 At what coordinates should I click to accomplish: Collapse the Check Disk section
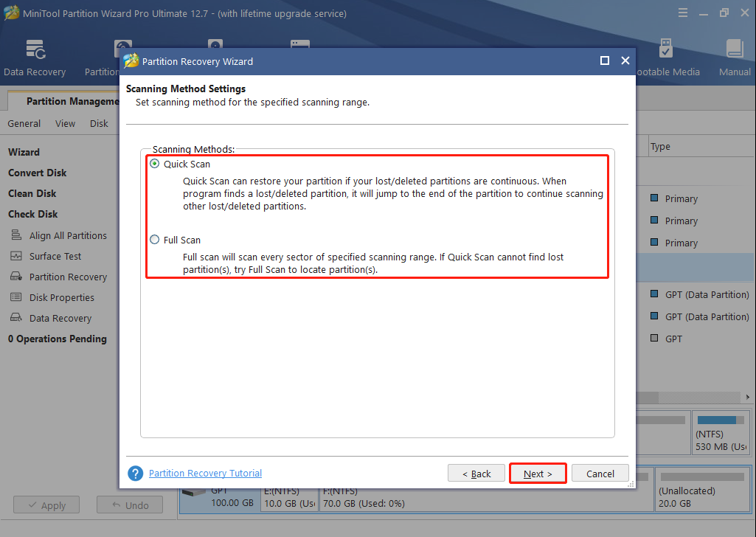(x=32, y=214)
